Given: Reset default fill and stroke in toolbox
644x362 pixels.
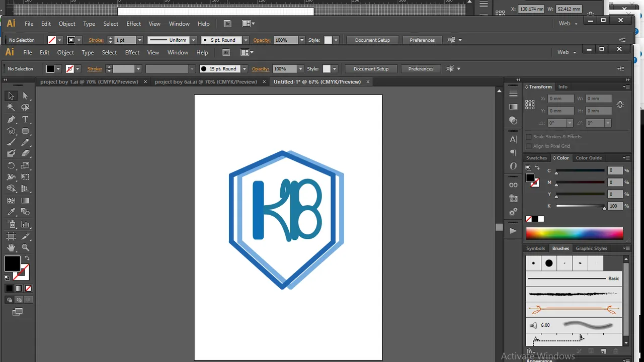Looking at the screenshot, I should pyautogui.click(x=7, y=278).
